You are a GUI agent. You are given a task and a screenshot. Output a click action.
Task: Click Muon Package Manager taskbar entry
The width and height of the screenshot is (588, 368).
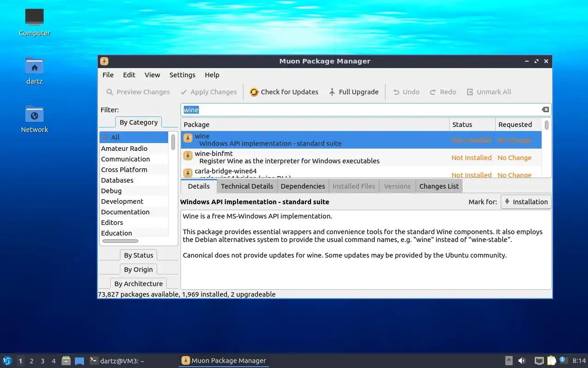coord(224,361)
